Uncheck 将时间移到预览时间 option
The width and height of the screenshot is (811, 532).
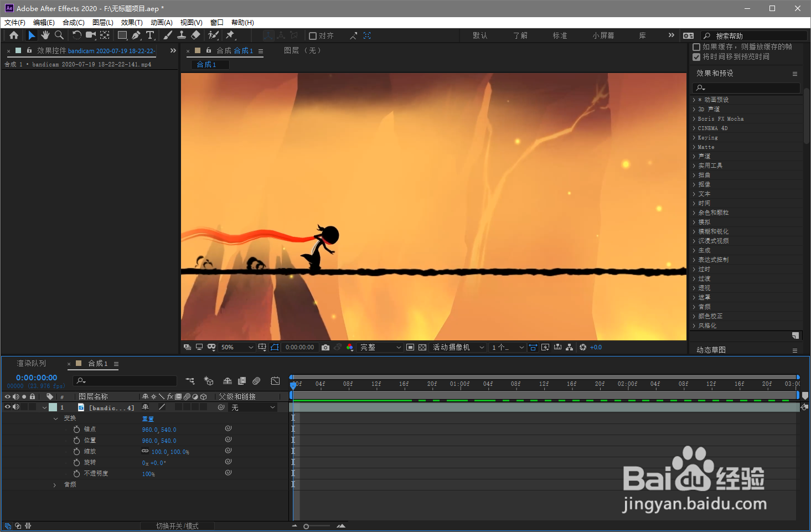pos(697,57)
